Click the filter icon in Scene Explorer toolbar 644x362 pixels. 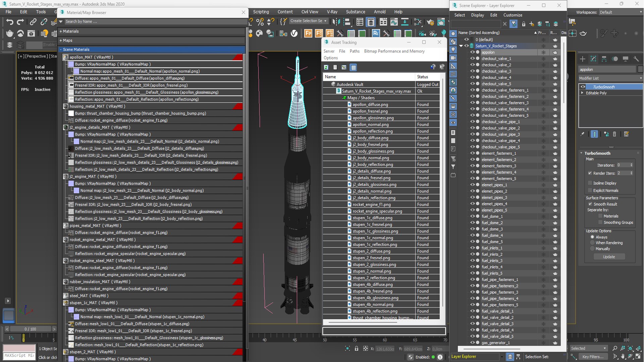[x=514, y=24]
